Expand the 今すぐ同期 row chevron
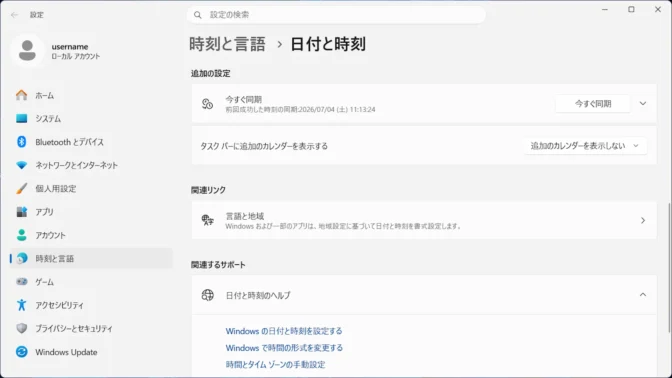This screenshot has height=378, width=672. [x=643, y=104]
